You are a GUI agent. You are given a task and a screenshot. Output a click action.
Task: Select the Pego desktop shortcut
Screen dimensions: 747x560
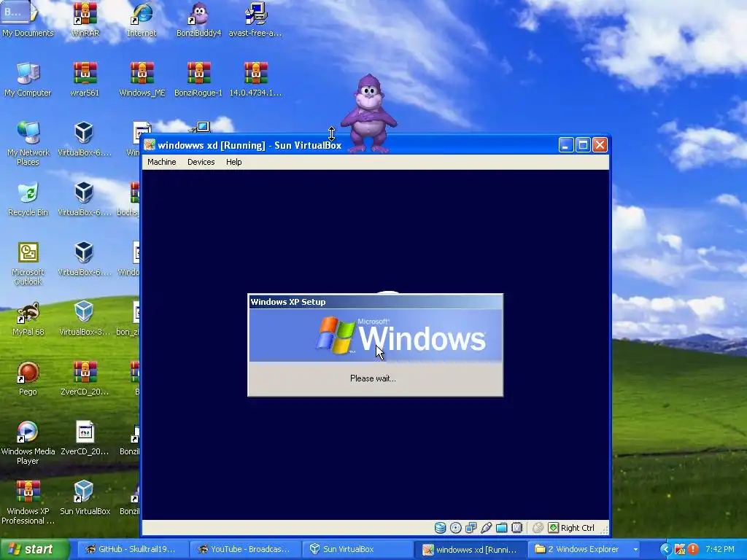click(x=28, y=378)
